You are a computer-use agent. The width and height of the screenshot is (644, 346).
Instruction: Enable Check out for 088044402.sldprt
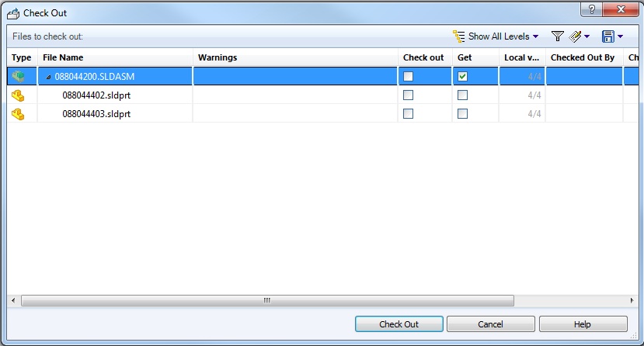409,95
